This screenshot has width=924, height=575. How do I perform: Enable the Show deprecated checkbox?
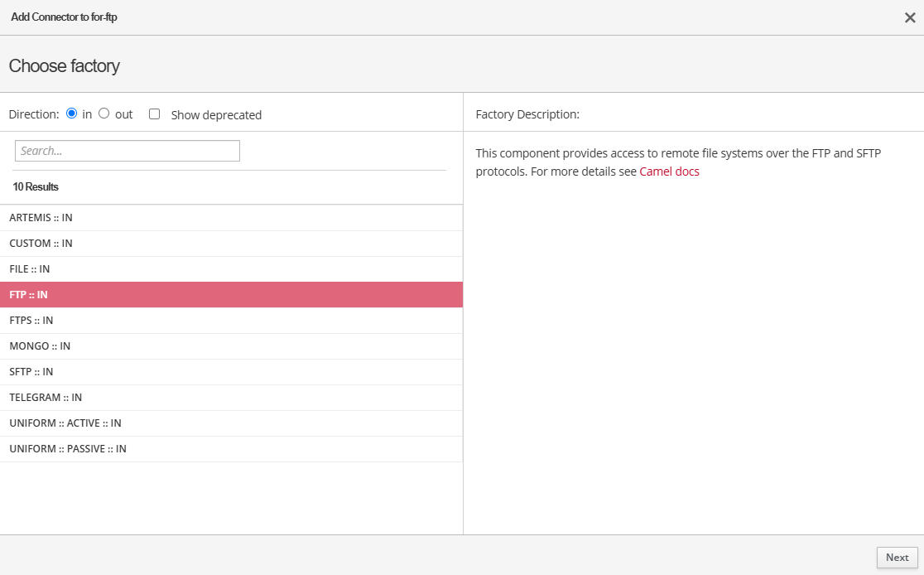click(x=154, y=114)
